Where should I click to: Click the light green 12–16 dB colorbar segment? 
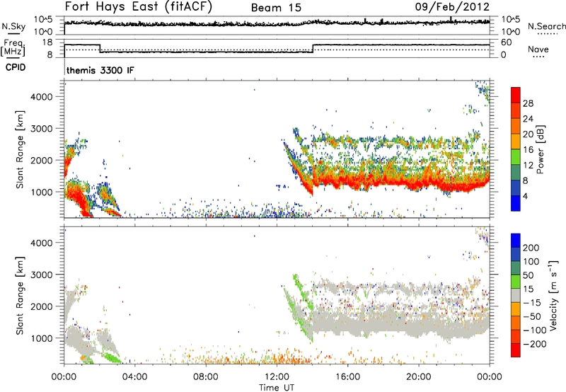[516, 156]
